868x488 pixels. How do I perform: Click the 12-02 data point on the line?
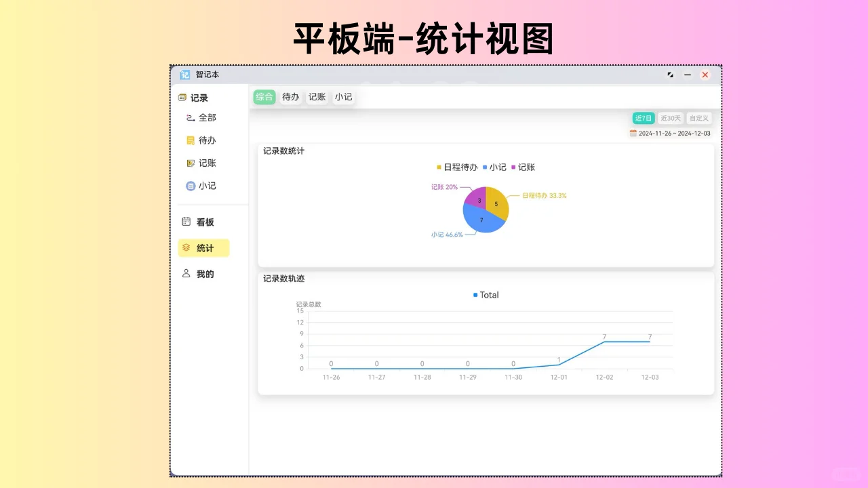(604, 342)
